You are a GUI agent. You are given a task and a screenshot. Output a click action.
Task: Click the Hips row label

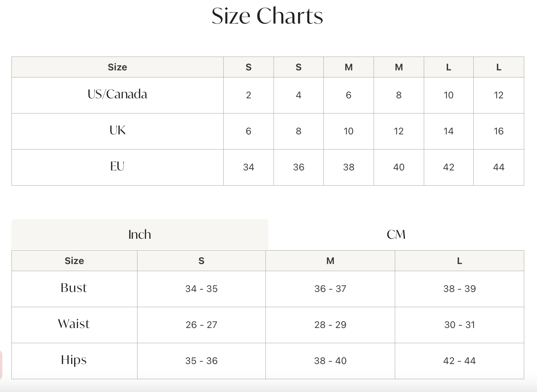click(x=74, y=360)
